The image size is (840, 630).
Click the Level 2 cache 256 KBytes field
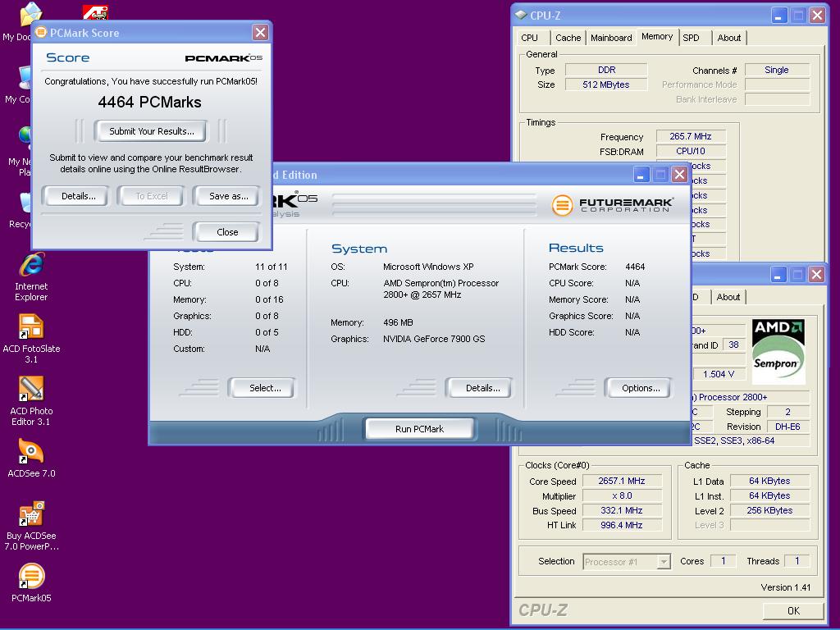(x=769, y=510)
